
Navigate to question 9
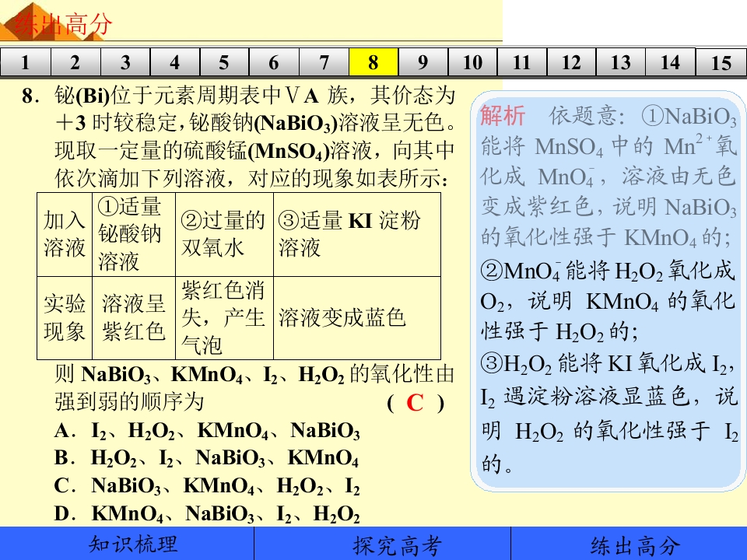click(x=423, y=62)
